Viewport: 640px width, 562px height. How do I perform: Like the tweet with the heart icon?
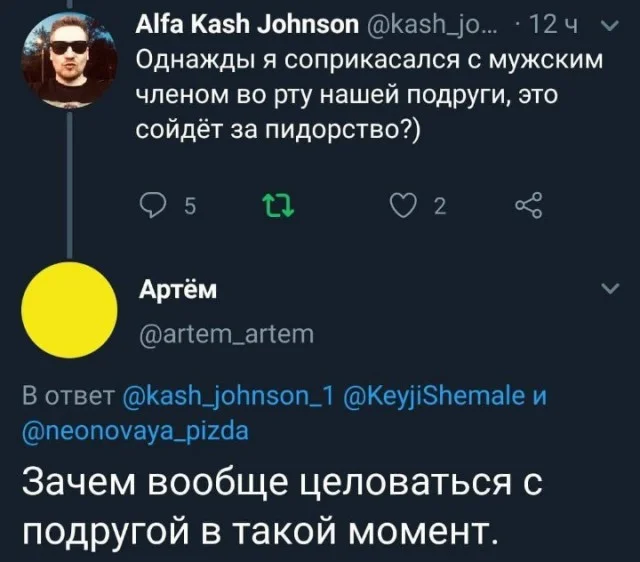point(403,208)
